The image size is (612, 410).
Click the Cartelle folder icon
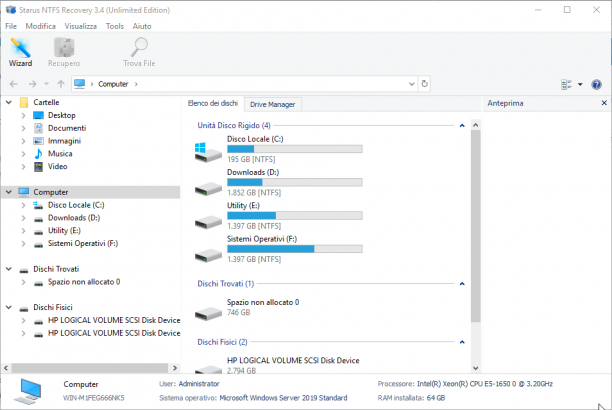point(24,102)
